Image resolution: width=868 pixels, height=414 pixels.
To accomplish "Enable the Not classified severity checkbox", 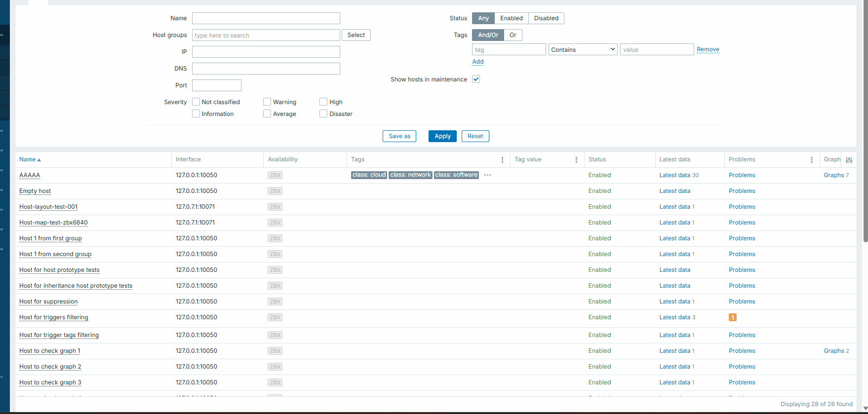I will point(196,102).
